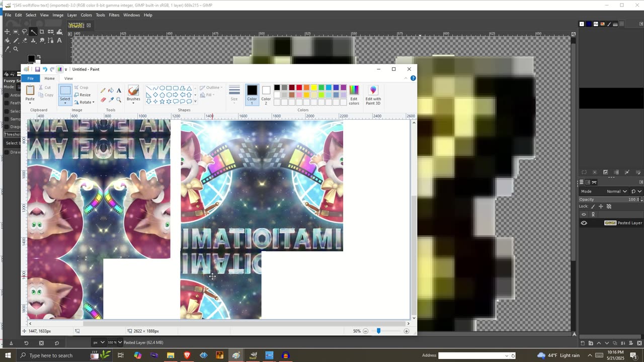
Task: Click Paint zoom out minus button
Action: pyautogui.click(x=366, y=331)
